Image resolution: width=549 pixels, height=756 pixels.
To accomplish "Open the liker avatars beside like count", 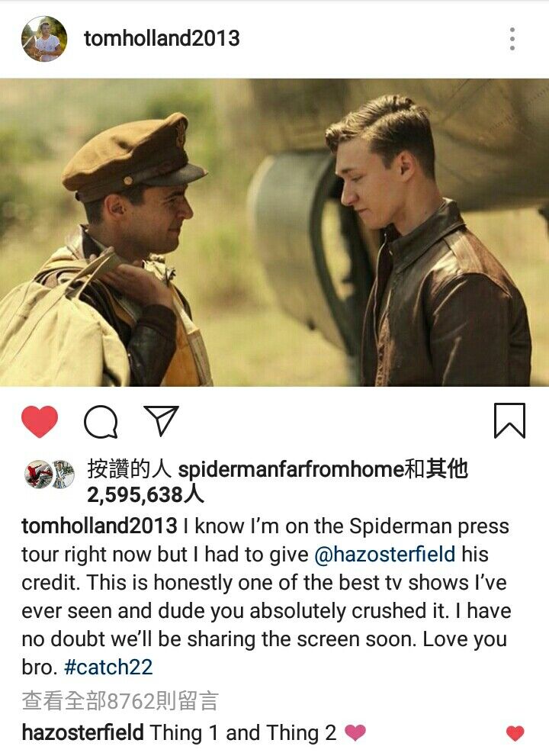I will click(49, 475).
